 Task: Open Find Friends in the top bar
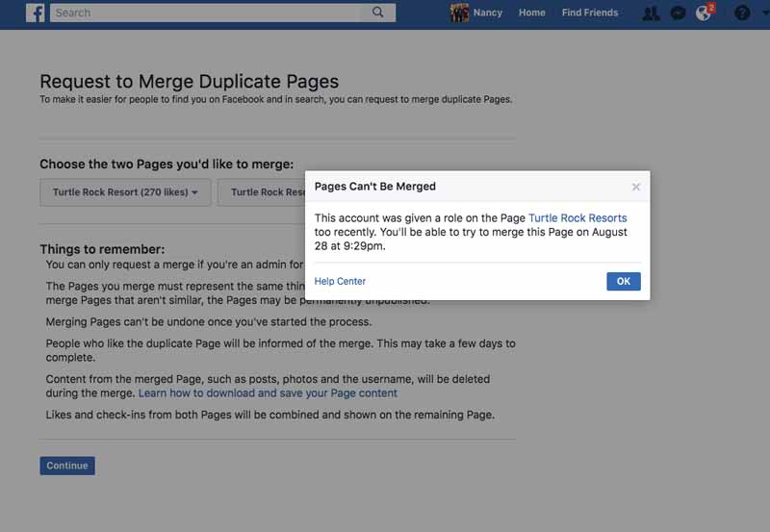tap(590, 13)
